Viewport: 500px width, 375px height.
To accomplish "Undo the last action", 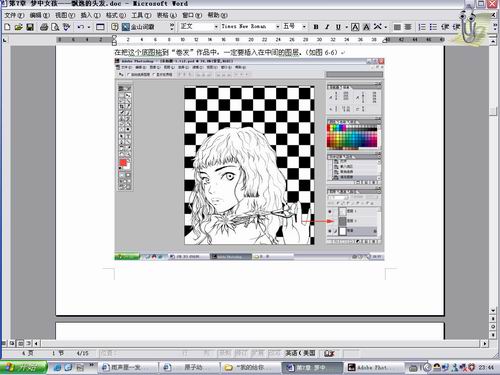I will tap(80, 27).
